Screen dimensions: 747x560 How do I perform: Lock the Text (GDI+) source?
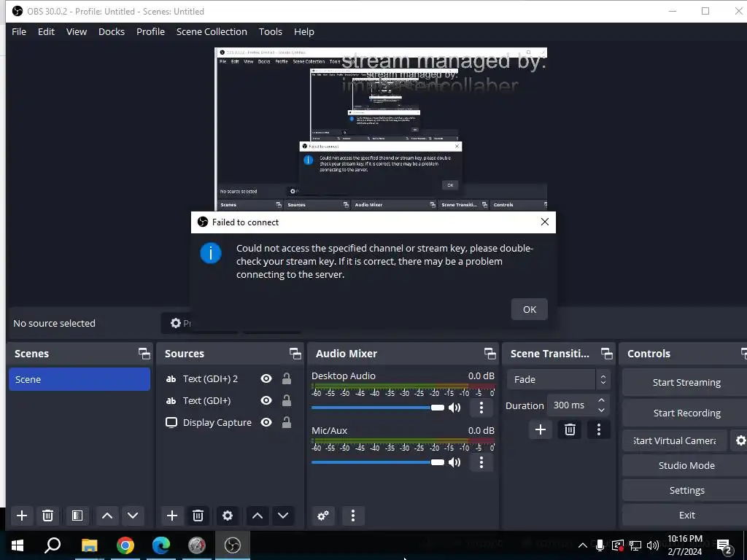[x=286, y=400]
